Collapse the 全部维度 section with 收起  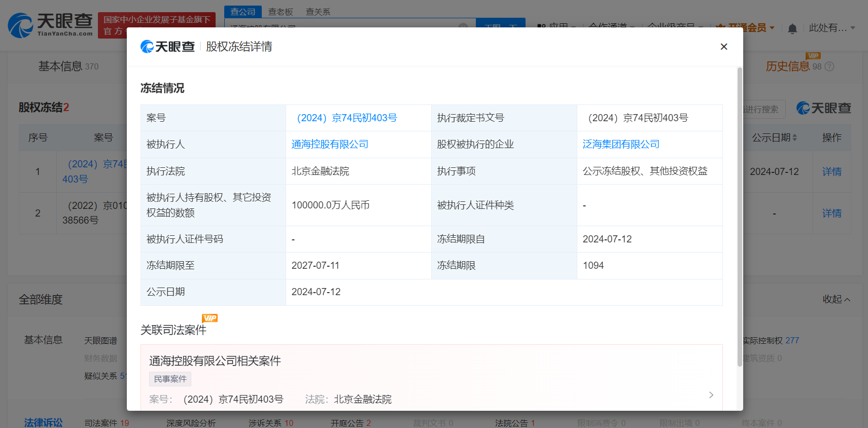tap(837, 299)
